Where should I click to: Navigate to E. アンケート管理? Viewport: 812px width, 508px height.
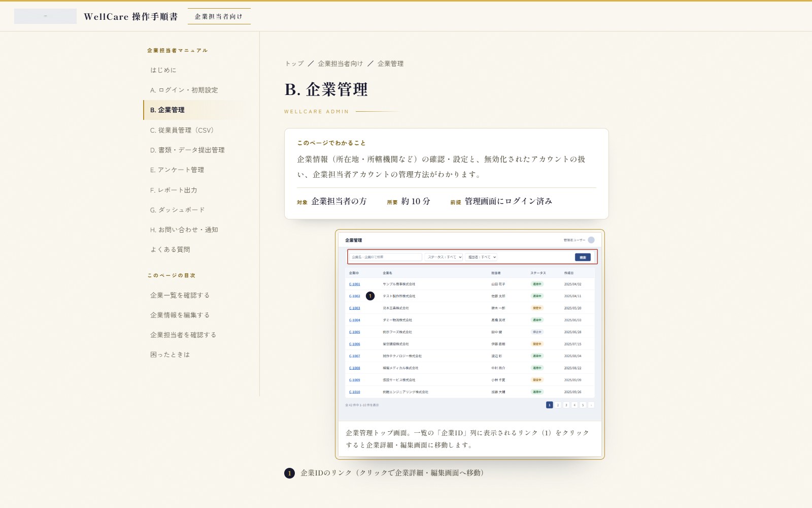click(177, 170)
